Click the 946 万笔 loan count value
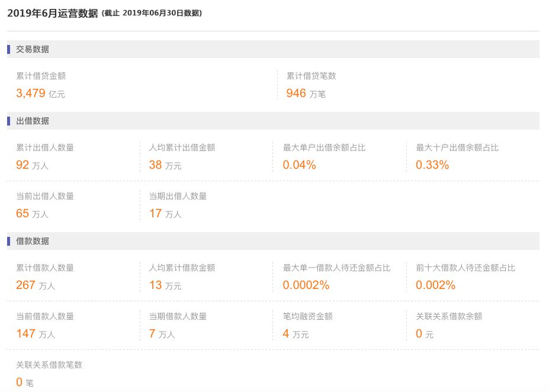This screenshot has width=549, height=392. [x=306, y=93]
